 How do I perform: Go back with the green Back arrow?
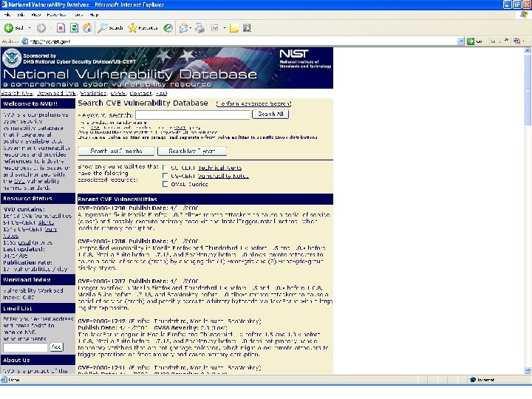coord(9,28)
